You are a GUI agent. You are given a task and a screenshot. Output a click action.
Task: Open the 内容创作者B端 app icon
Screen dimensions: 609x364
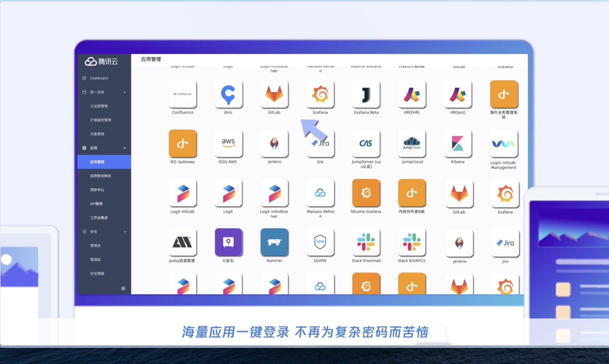tap(412, 193)
